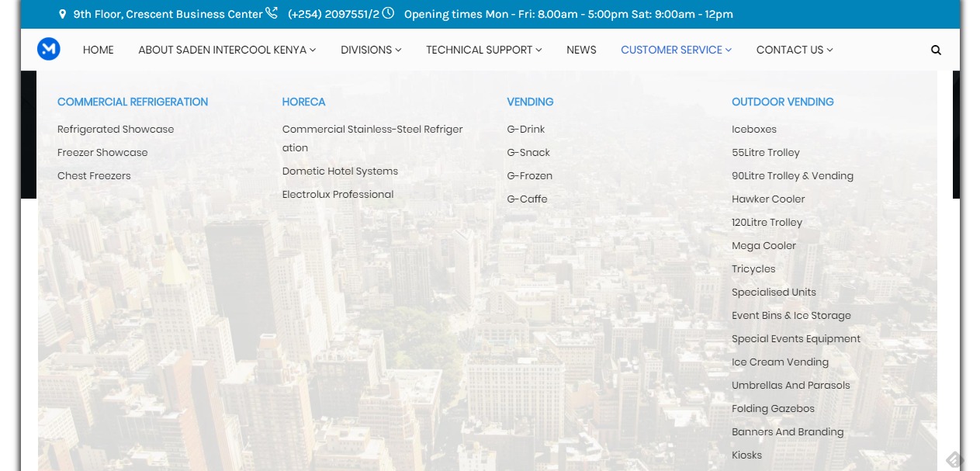Open the Outdoor Vending heading link
This screenshot has width=980, height=471.
(782, 102)
